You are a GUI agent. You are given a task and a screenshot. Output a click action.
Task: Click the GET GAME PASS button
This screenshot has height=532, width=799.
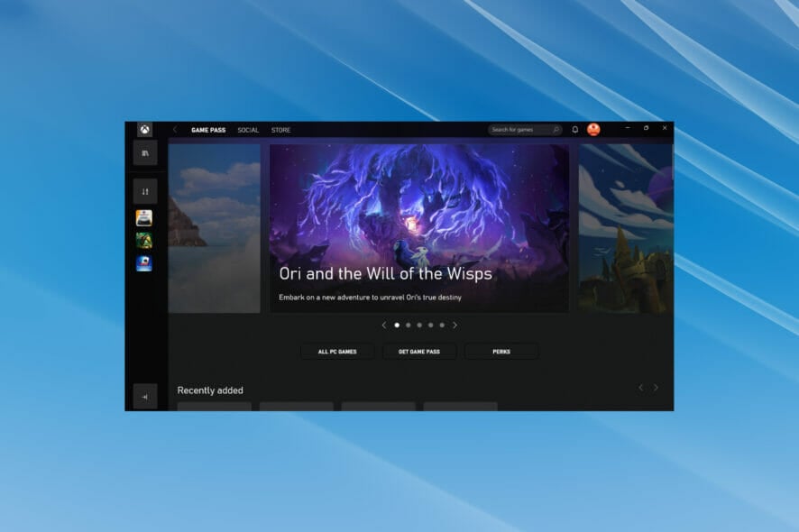click(x=419, y=352)
